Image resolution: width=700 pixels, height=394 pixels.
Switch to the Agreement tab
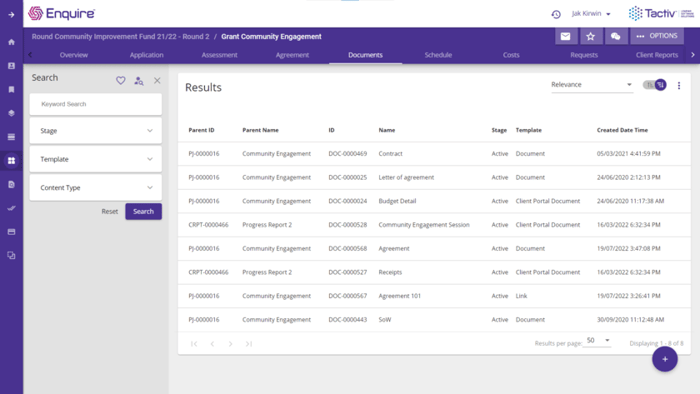pyautogui.click(x=292, y=55)
